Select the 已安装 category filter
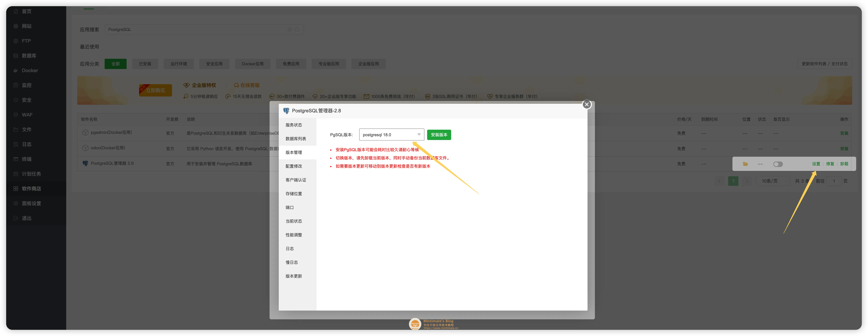Viewport: 868px width, 336px height. click(x=145, y=64)
